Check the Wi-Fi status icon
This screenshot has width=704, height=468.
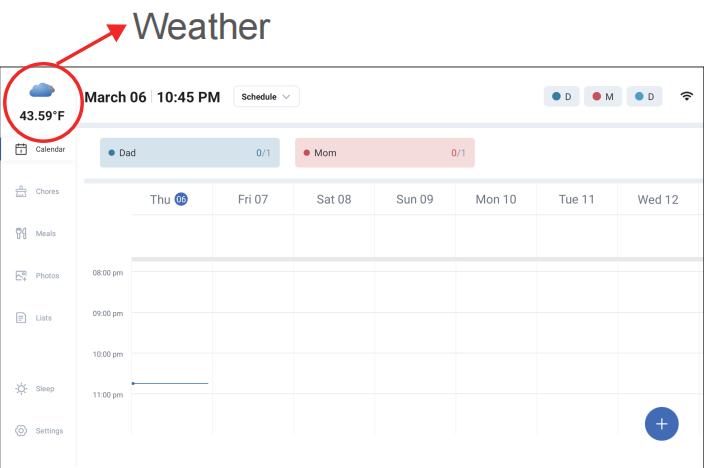[x=686, y=96]
